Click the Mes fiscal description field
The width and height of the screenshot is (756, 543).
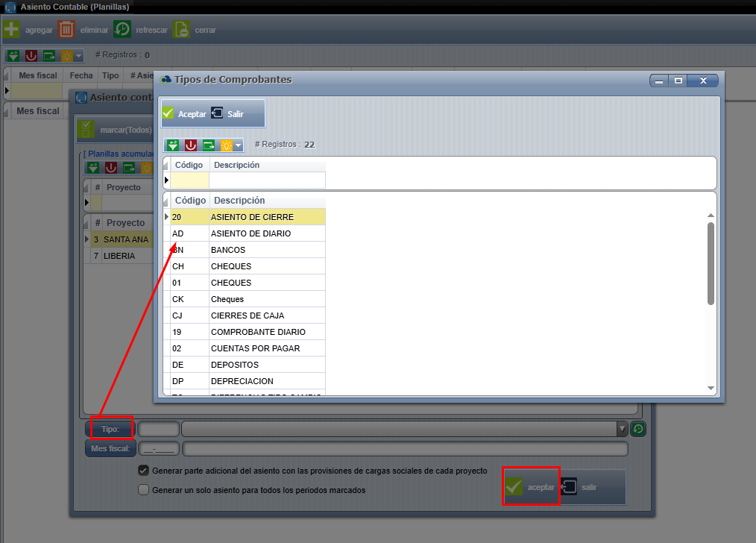tap(405, 448)
